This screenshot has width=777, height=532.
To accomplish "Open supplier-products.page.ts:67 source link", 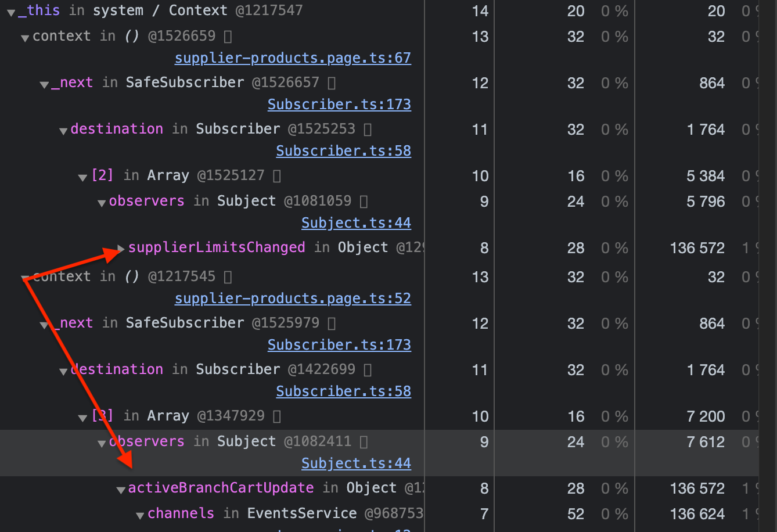I will pos(293,58).
